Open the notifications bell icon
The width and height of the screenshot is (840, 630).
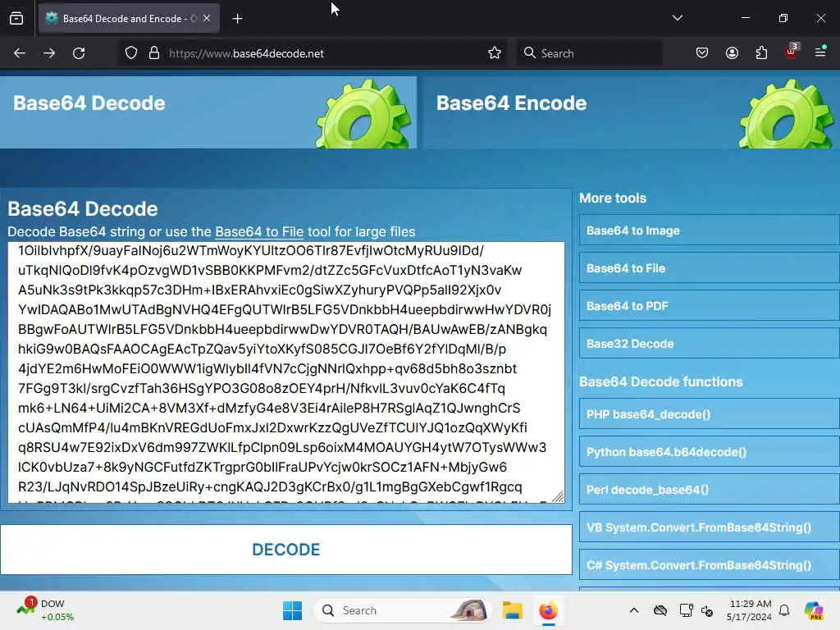point(784,610)
